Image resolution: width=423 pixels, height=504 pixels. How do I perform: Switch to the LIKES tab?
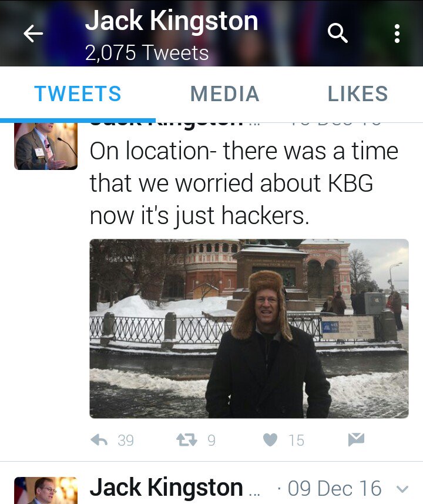click(357, 94)
